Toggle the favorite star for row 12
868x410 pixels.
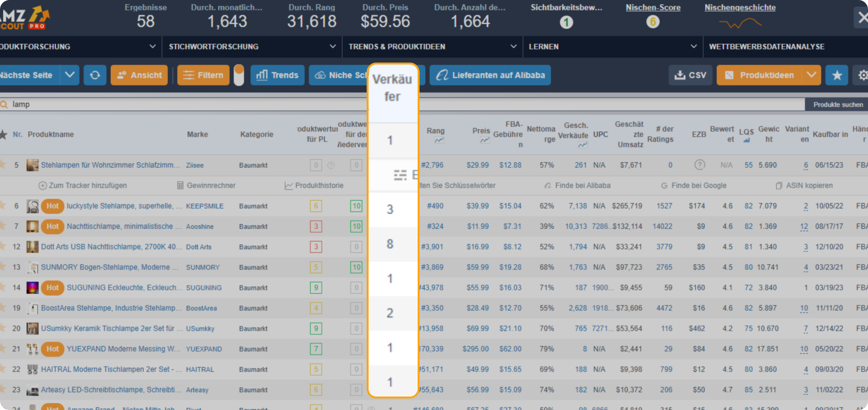(x=3, y=246)
